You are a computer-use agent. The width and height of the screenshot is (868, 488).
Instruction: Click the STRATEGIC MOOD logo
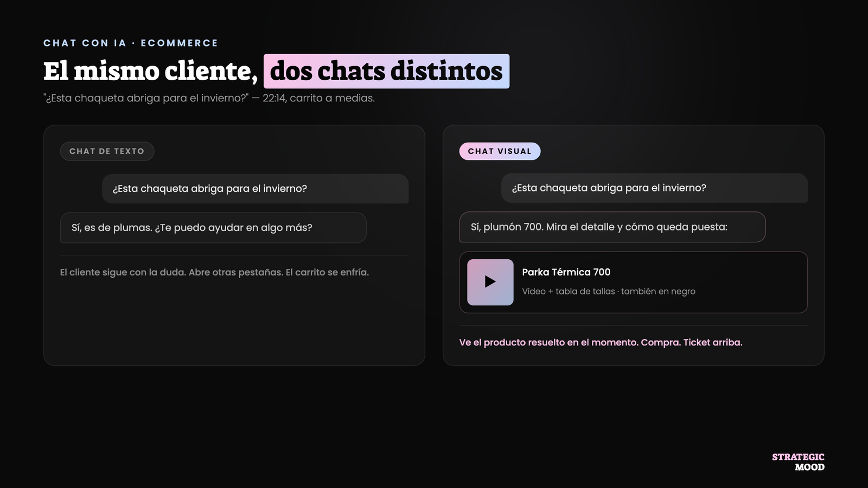(x=798, y=462)
